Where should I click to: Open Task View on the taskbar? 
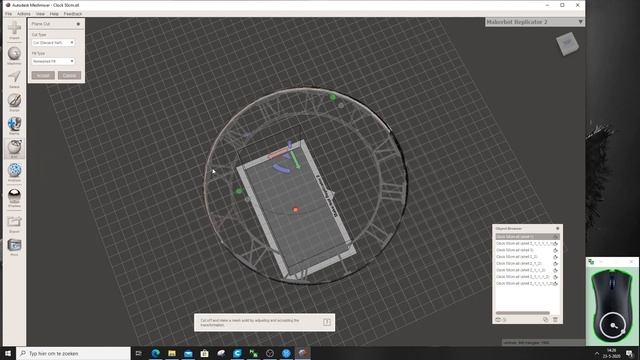click(138, 353)
